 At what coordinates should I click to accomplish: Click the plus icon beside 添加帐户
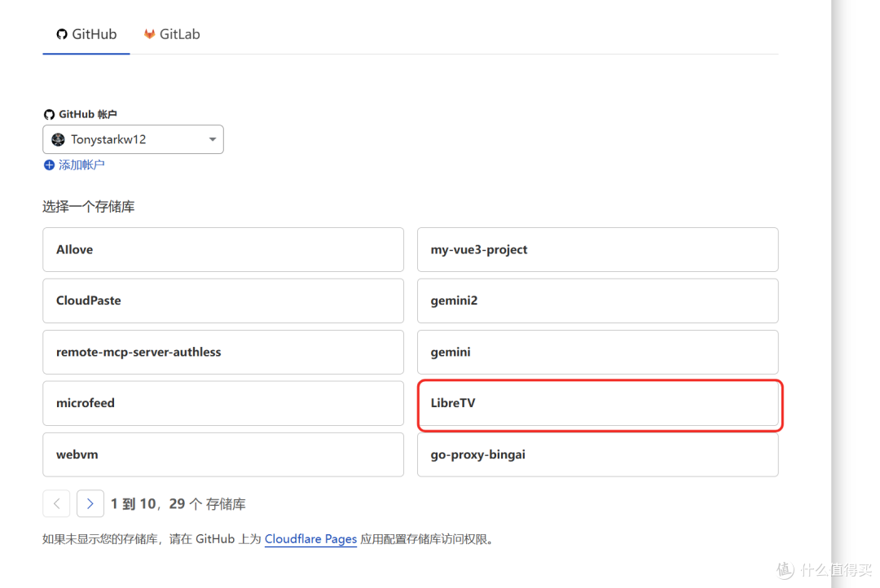(49, 165)
